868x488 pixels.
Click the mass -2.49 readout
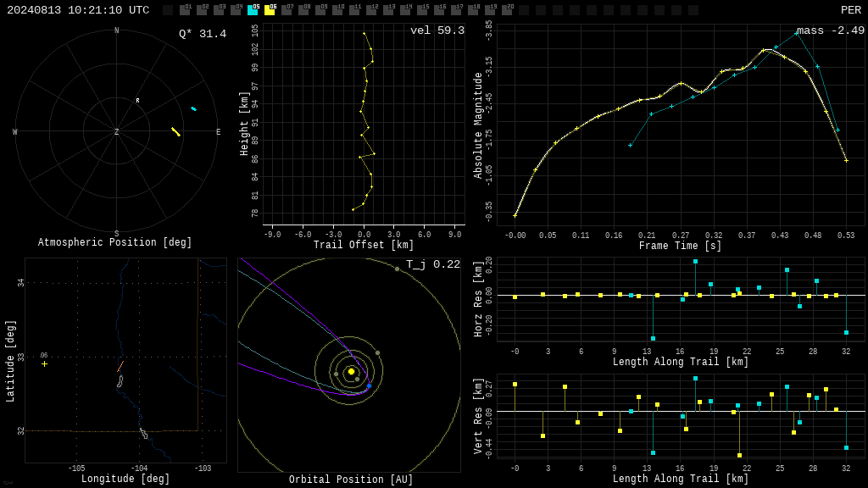pos(831,30)
